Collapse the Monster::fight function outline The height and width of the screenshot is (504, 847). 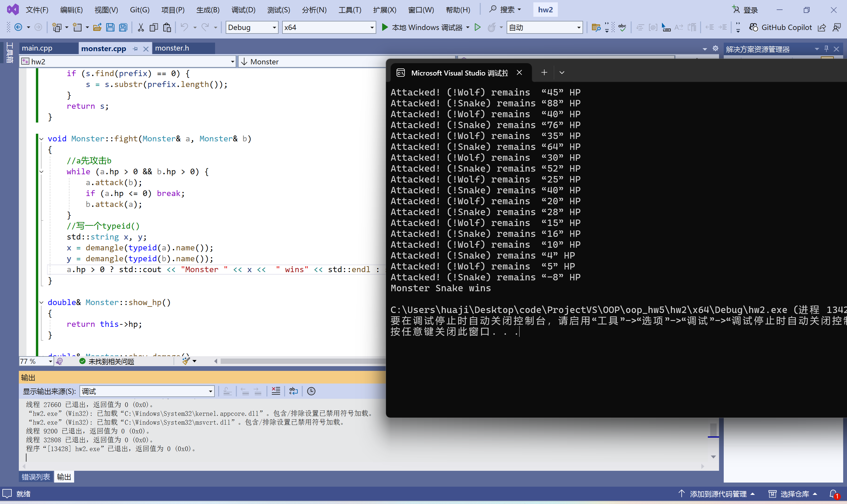pyautogui.click(x=41, y=139)
